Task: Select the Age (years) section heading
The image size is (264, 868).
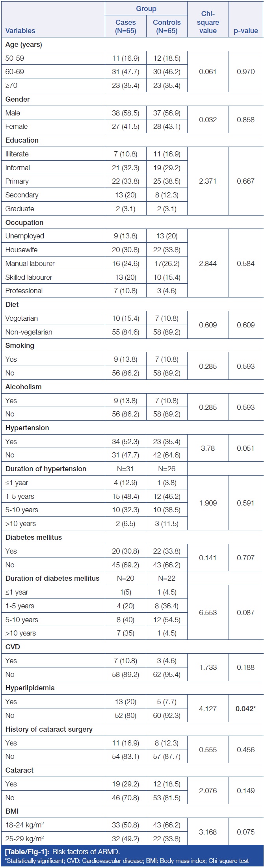Action: click(x=24, y=45)
